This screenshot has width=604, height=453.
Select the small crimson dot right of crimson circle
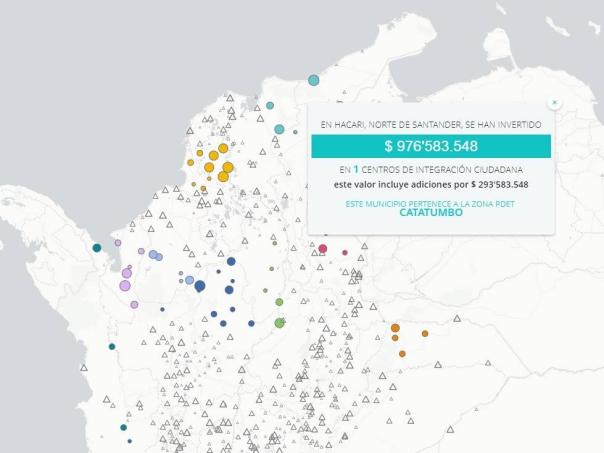pyautogui.click(x=345, y=252)
